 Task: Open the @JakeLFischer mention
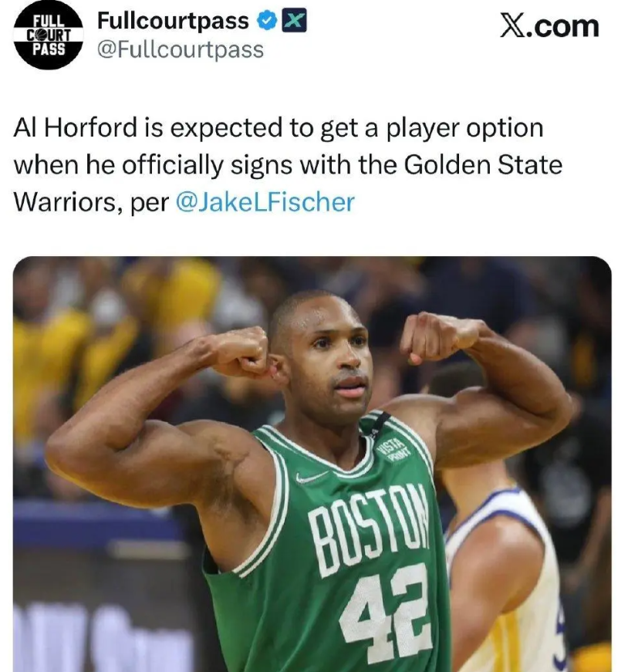(265, 202)
